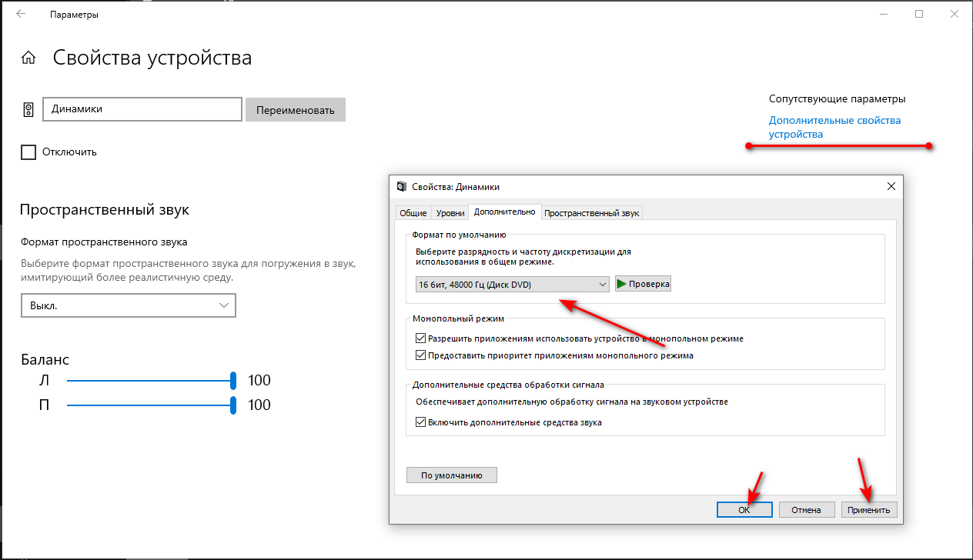Select the Пространственный звук tab
The height and width of the screenshot is (560, 973).
tap(591, 213)
